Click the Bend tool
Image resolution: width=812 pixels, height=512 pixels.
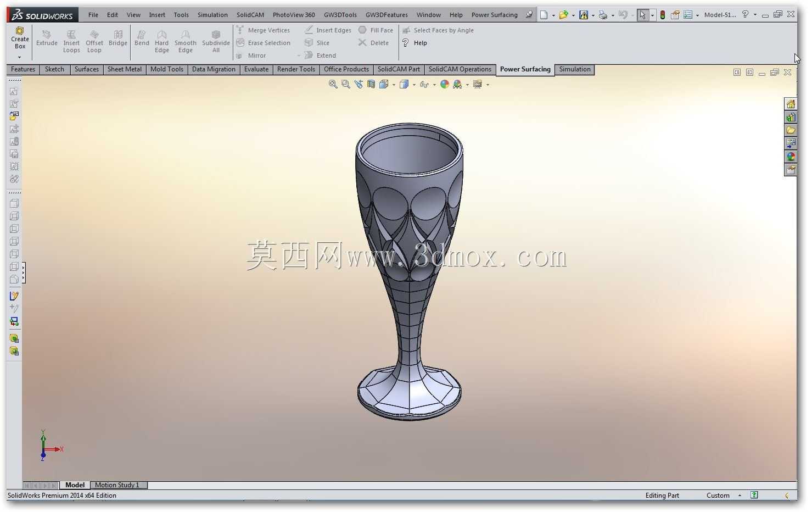pos(142,38)
